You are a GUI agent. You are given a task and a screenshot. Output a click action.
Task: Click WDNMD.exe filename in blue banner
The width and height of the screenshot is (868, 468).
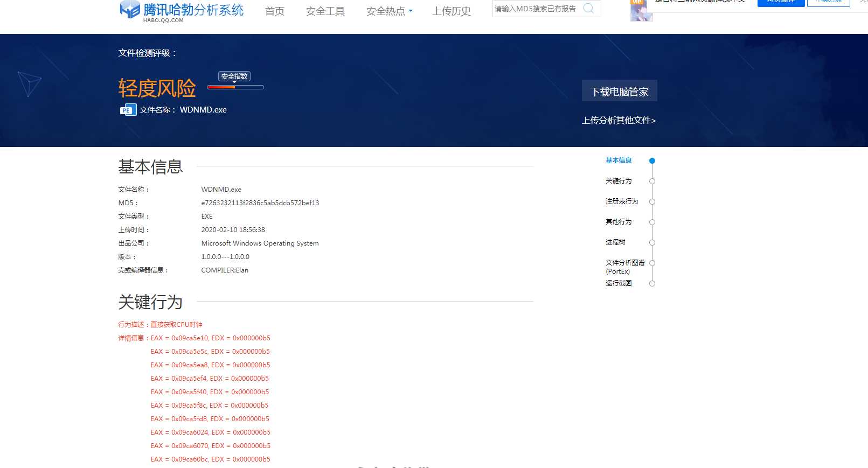[x=203, y=110]
